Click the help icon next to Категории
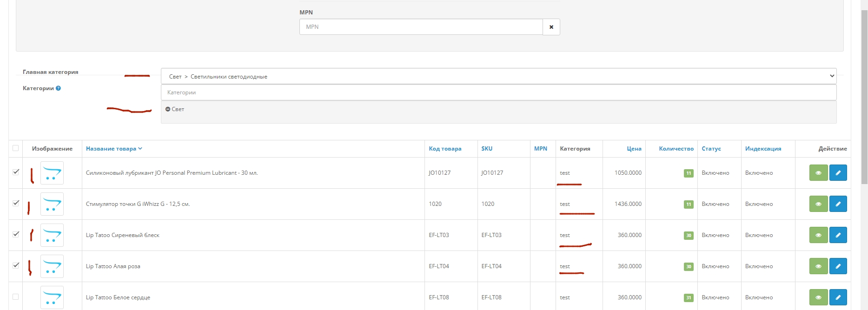 (x=58, y=88)
